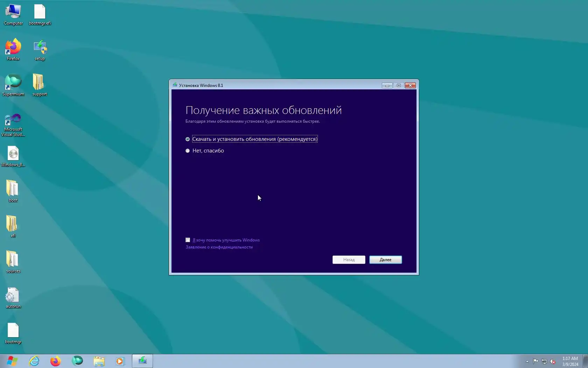Viewport: 588px width, 368px height.
Task: Select the bootmgr file without extension
Action: (13, 333)
